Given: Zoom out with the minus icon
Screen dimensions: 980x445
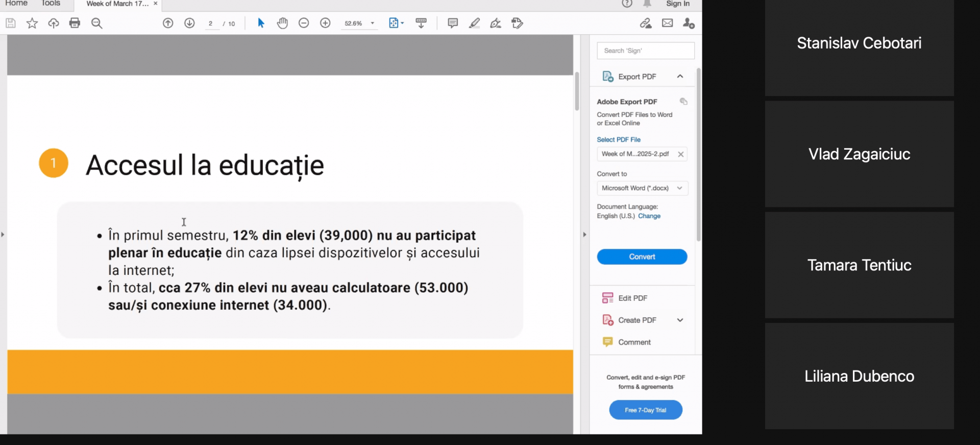Looking at the screenshot, I should point(304,23).
